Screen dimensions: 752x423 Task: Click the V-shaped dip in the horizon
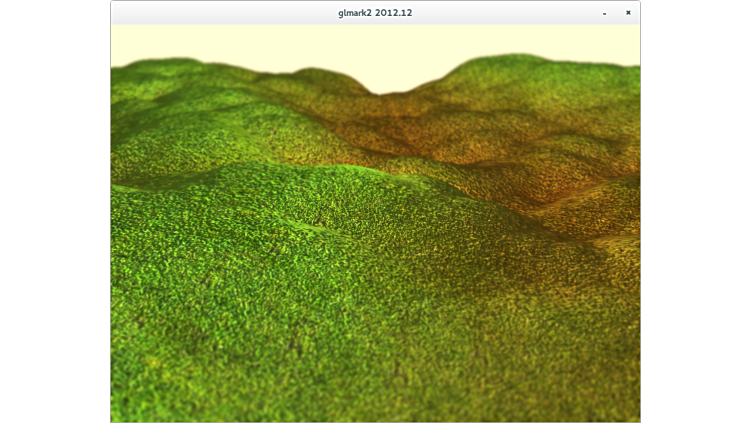pyautogui.click(x=381, y=94)
